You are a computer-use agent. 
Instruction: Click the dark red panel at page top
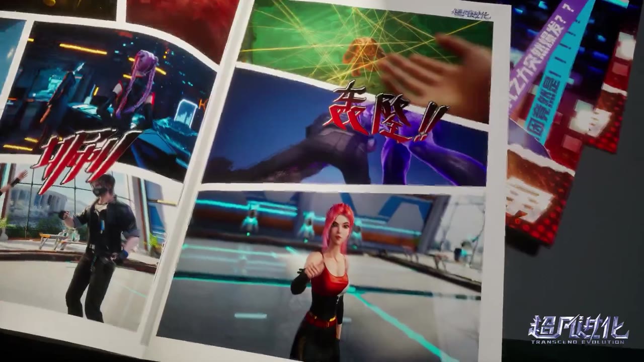[x=184, y=26]
